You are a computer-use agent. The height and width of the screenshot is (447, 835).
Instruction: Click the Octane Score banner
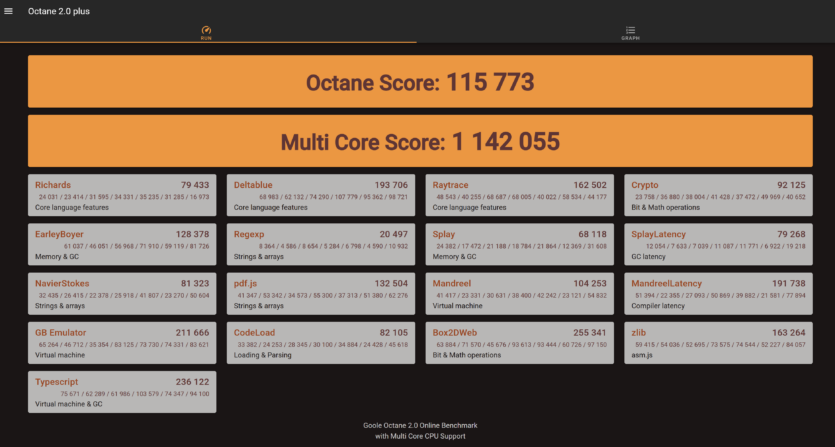click(x=420, y=82)
